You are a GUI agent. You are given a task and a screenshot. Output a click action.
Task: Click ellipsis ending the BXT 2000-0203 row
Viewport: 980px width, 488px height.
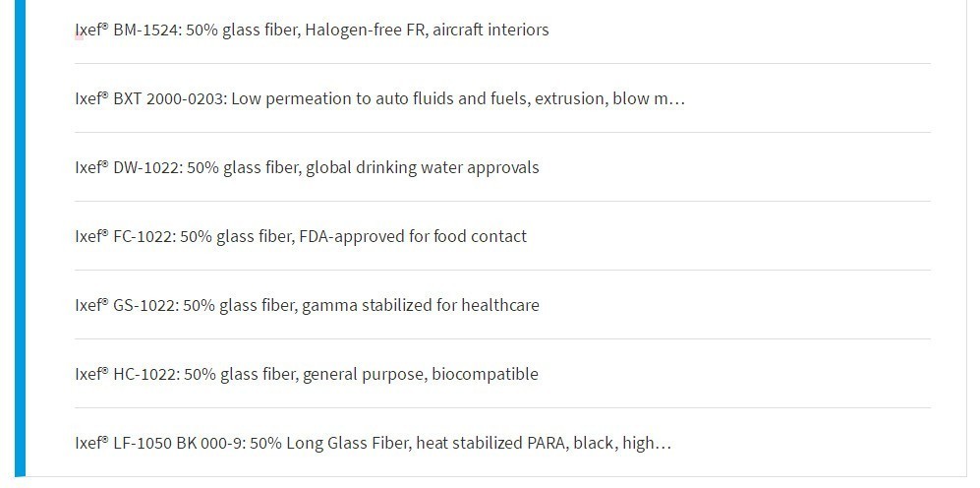677,100
